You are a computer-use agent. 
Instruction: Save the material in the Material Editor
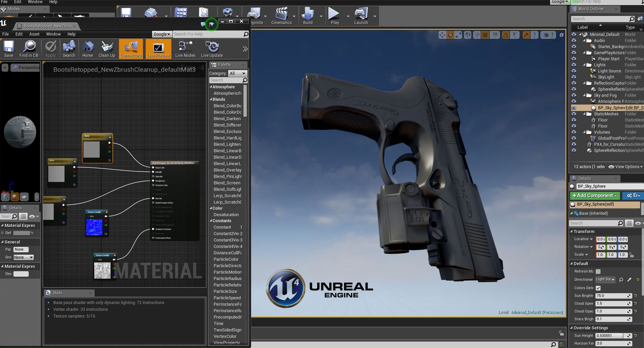(x=9, y=49)
